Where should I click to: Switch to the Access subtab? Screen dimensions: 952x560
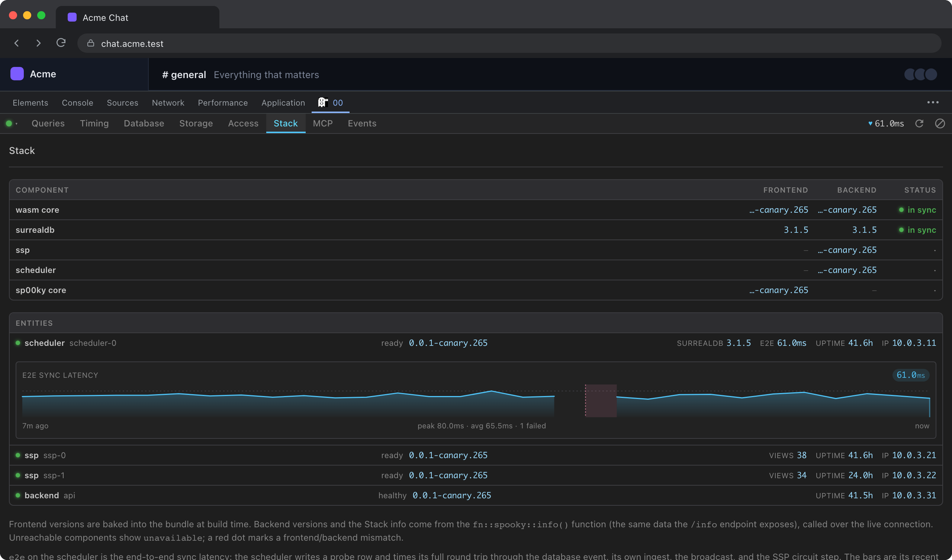tap(243, 123)
